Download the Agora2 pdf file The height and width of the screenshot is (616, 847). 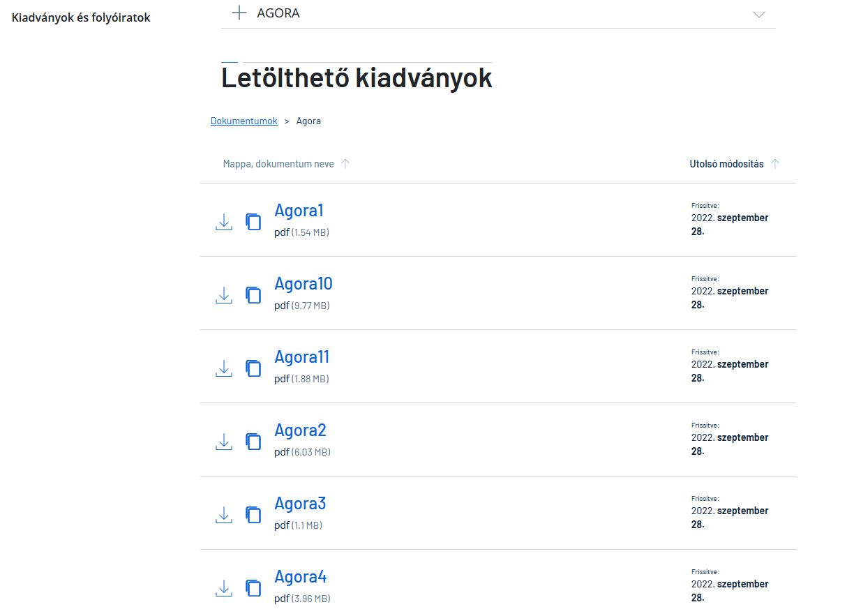point(223,442)
